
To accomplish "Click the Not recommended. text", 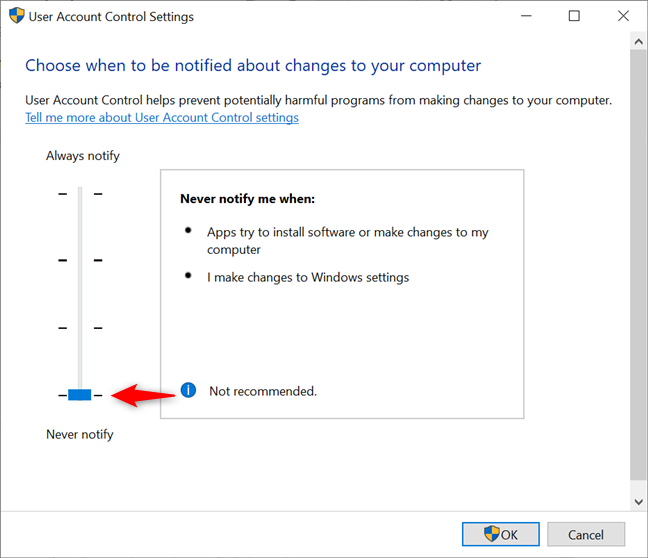I will [263, 391].
